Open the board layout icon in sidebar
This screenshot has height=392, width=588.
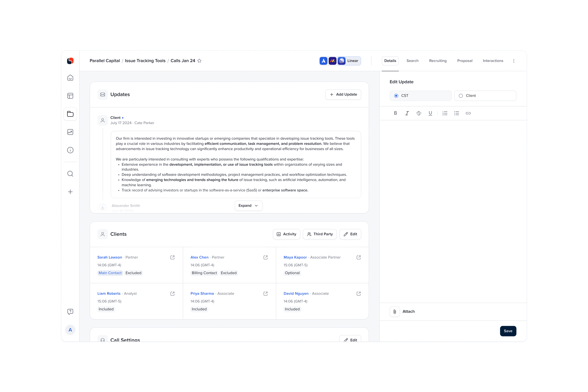(x=70, y=96)
